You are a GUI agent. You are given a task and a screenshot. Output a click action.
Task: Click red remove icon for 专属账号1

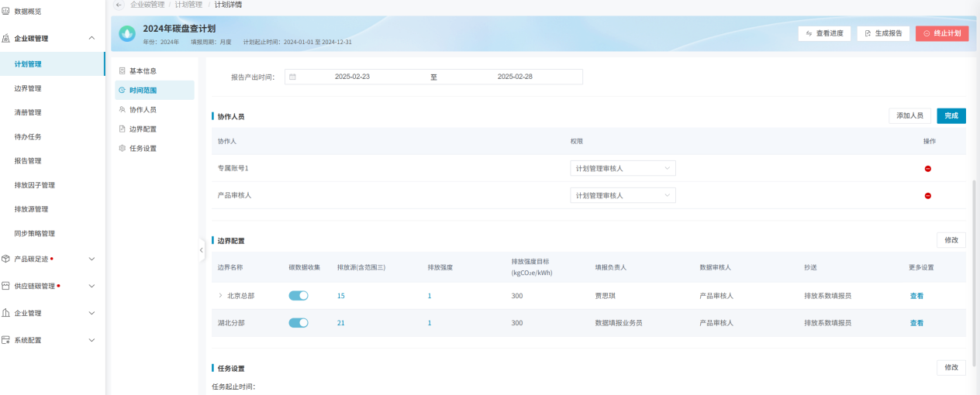click(927, 169)
